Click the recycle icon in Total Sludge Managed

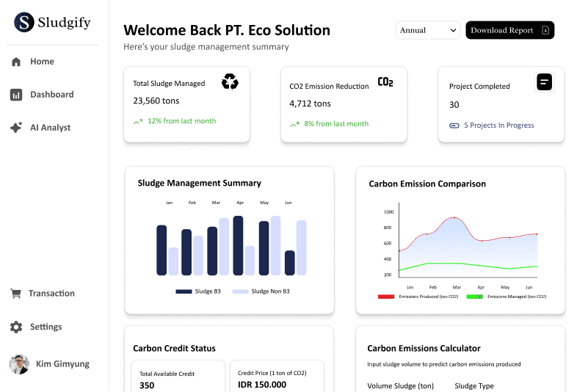point(230,81)
